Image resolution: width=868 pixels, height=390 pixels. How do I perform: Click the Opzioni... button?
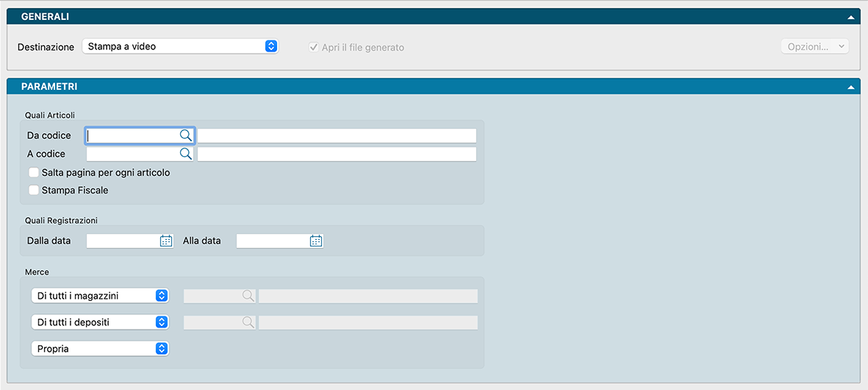click(814, 46)
